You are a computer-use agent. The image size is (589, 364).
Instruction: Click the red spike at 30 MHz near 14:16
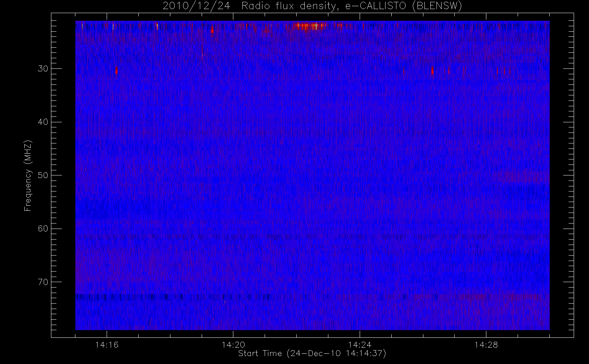point(116,71)
